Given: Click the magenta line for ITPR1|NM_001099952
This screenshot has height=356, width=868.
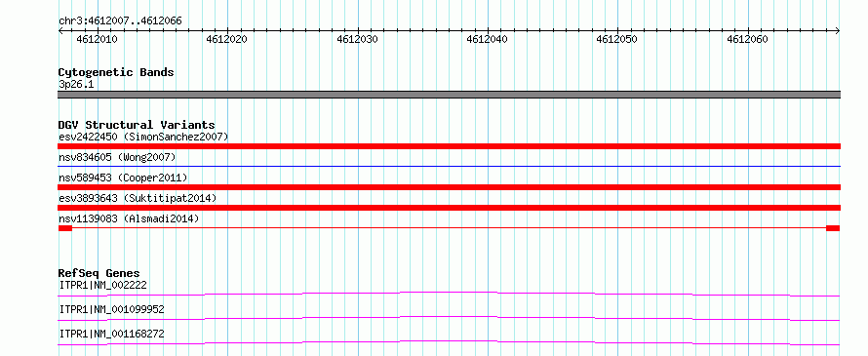Looking at the screenshot, I should [449, 318].
